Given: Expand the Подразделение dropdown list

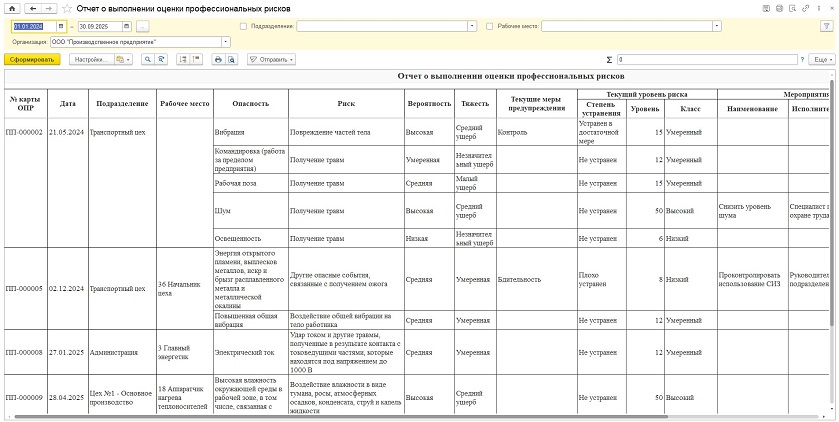Looking at the screenshot, I should 472,26.
